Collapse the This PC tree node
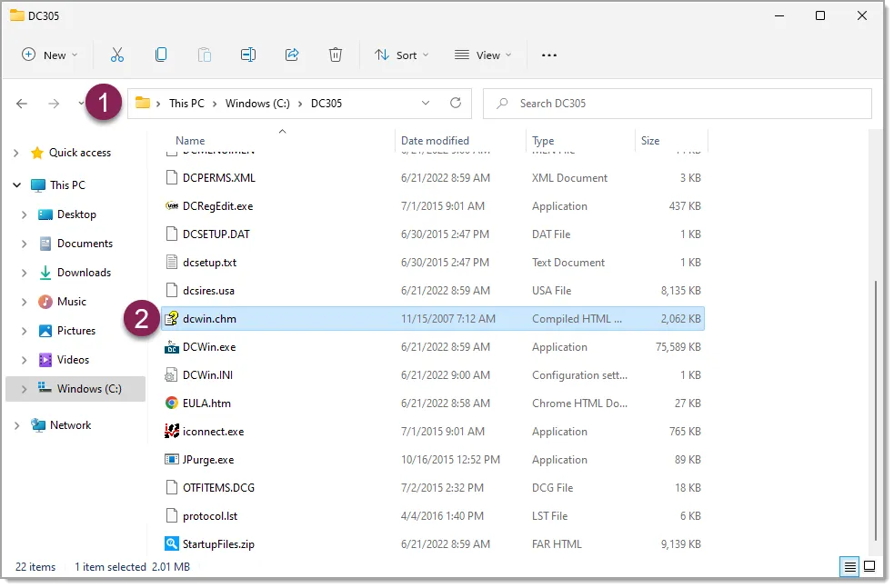 point(16,185)
